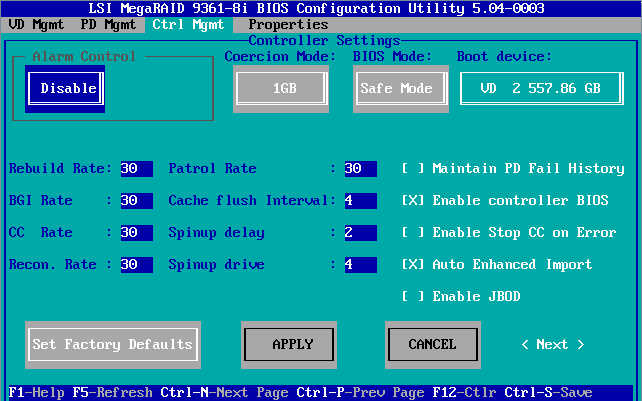Focus the Recon. Rate value field
Screen dimensions: 642x401
136,265
